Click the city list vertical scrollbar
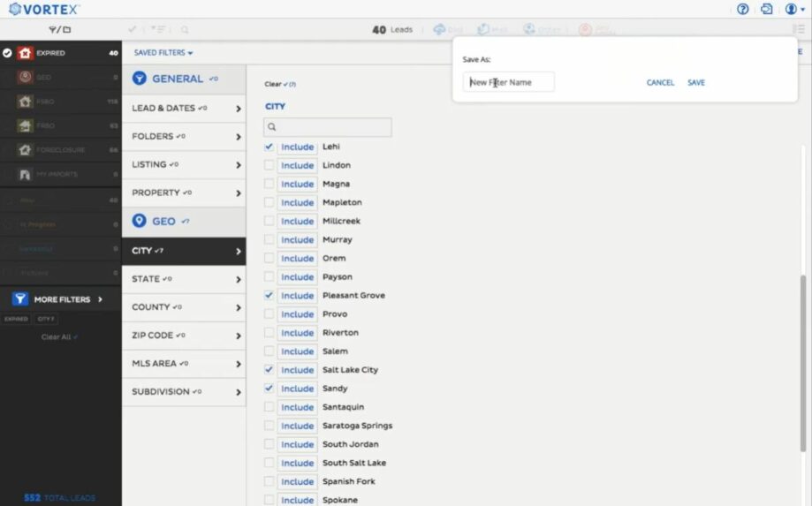The width and height of the screenshot is (812, 506). (x=803, y=362)
